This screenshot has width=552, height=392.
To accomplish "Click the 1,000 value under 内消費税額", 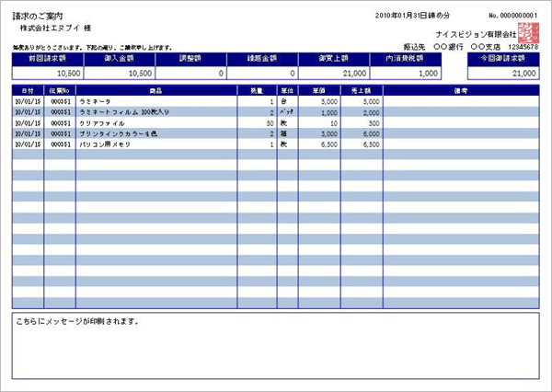I will coord(429,74).
